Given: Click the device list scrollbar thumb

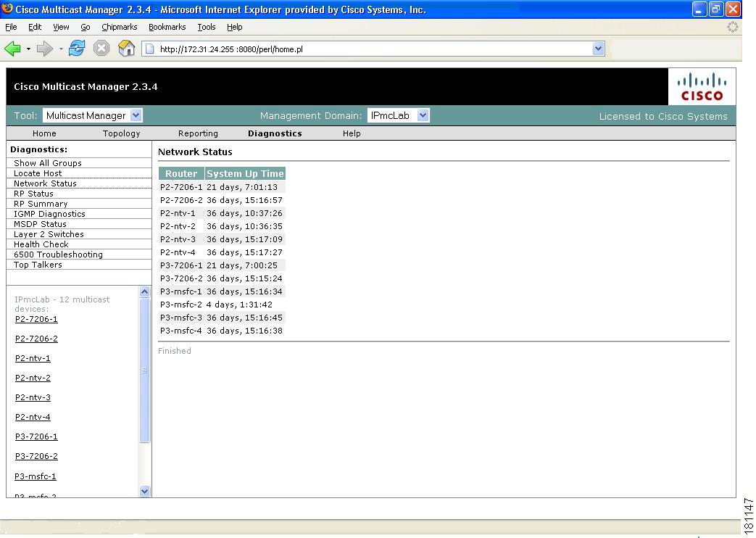Looking at the screenshot, I should [144, 370].
